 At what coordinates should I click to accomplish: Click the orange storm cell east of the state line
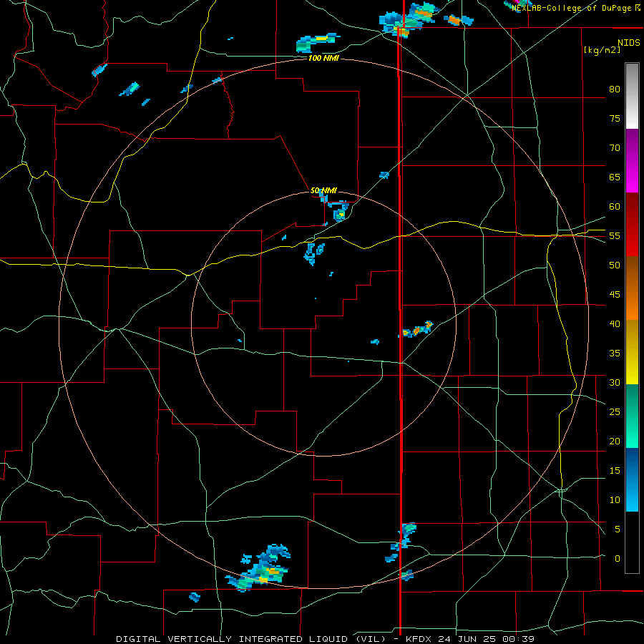pyautogui.click(x=418, y=329)
